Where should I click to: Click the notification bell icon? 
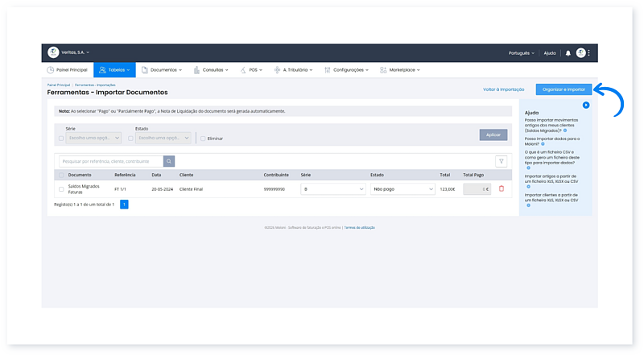(x=568, y=53)
